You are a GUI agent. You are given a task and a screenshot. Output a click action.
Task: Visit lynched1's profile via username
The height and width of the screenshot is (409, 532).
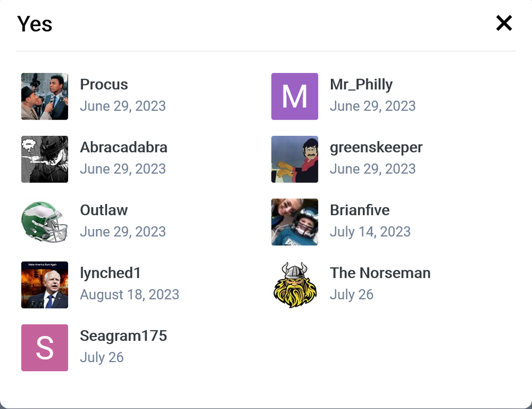tap(111, 273)
